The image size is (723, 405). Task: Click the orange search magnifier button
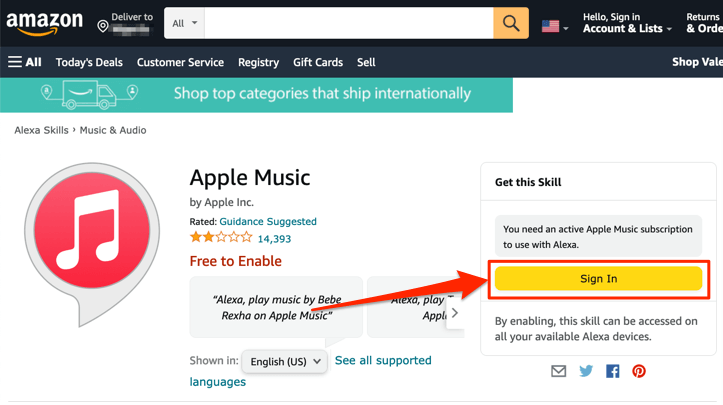click(510, 23)
